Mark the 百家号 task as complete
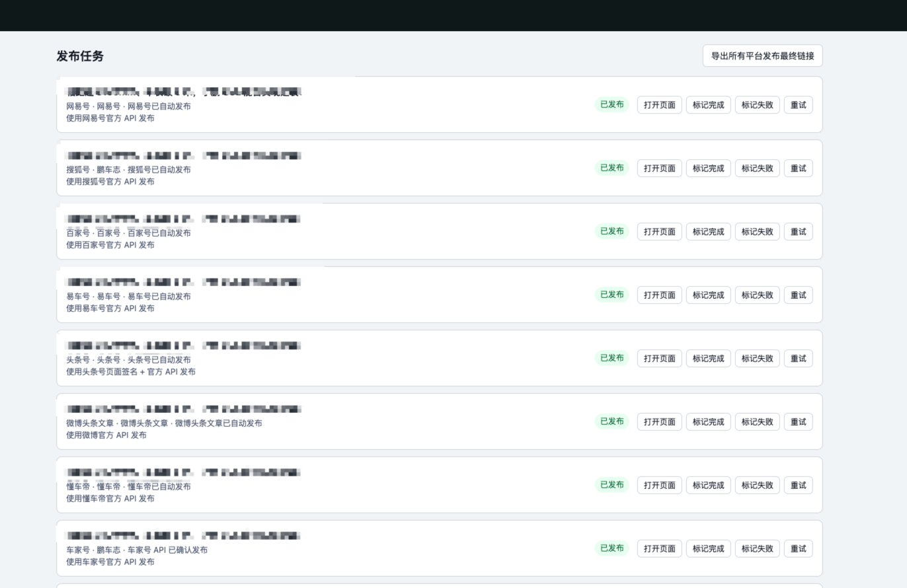This screenshot has width=907, height=588. tap(708, 232)
